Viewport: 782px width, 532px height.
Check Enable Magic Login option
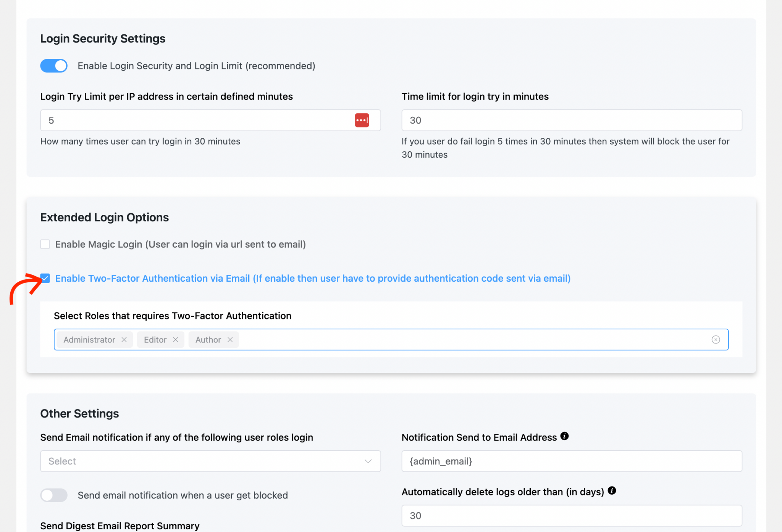[45, 244]
